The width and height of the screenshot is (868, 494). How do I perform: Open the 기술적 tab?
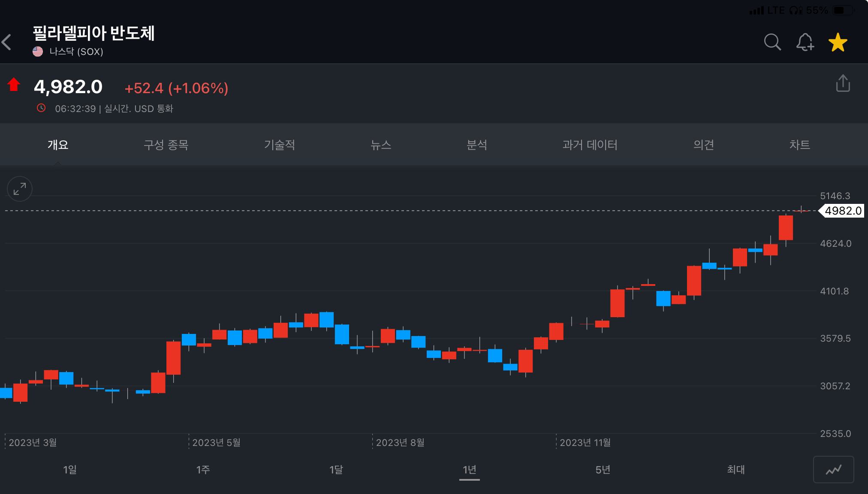[x=280, y=145]
